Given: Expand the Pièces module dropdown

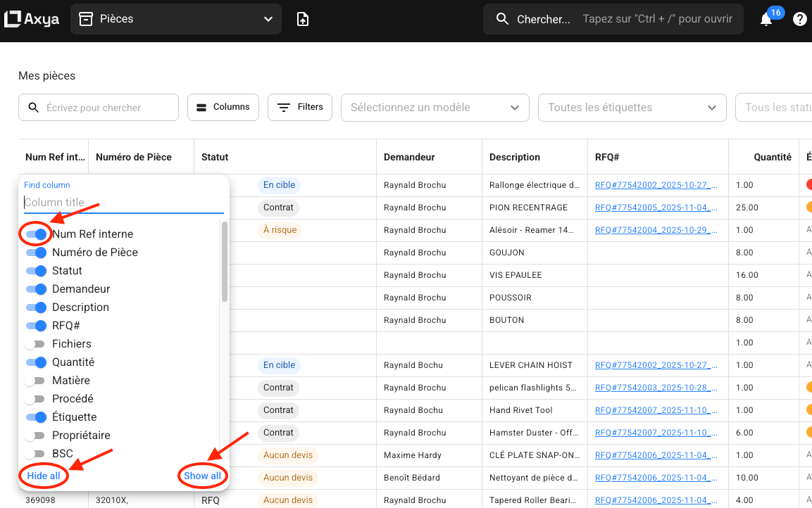Looking at the screenshot, I should coord(268,20).
